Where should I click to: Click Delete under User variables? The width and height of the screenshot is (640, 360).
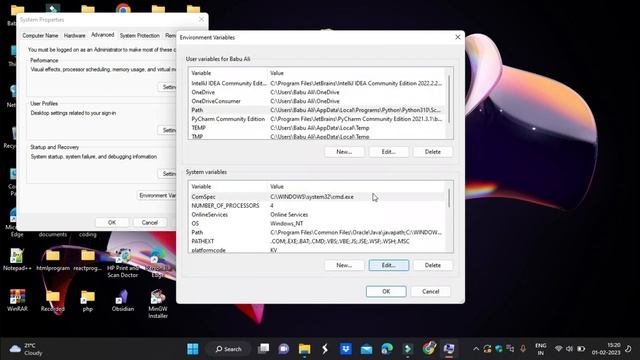pyautogui.click(x=433, y=152)
